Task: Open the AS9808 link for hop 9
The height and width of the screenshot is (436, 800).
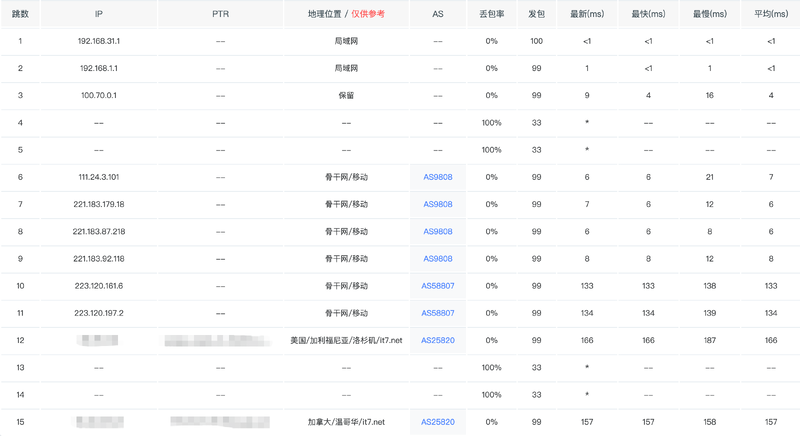Action: [x=438, y=259]
